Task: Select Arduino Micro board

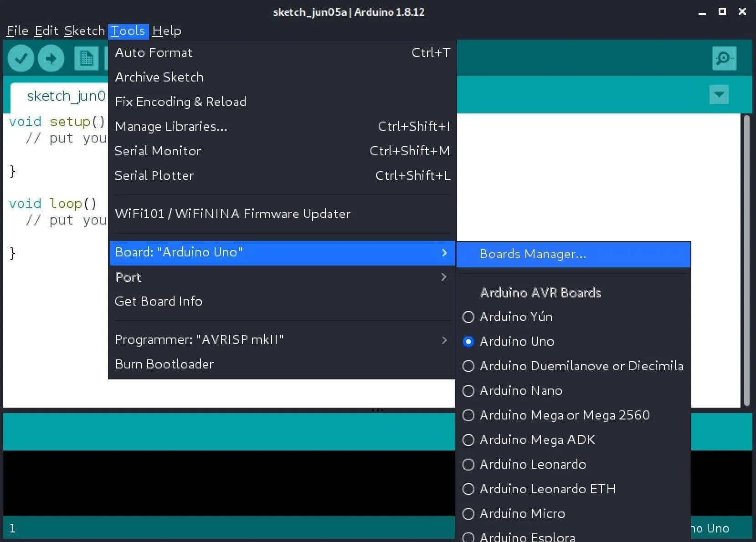Action: [x=573, y=514]
